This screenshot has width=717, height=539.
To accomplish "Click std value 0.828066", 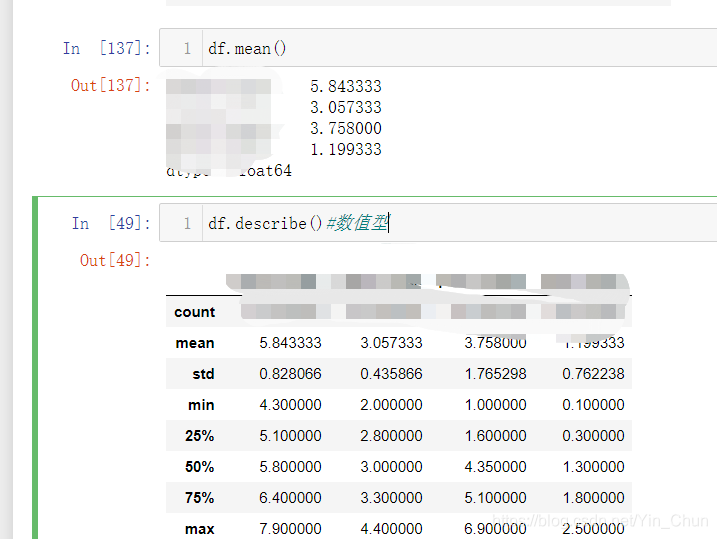I will (290, 374).
